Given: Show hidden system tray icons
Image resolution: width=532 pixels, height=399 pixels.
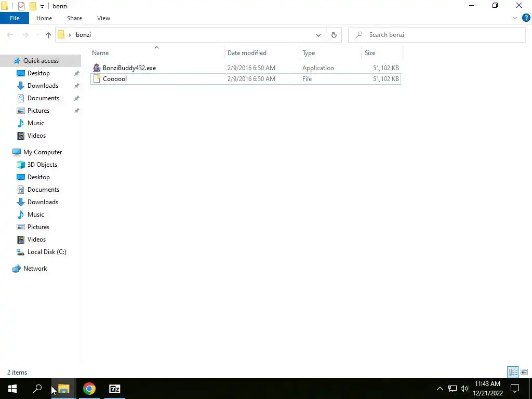Looking at the screenshot, I should (440, 389).
